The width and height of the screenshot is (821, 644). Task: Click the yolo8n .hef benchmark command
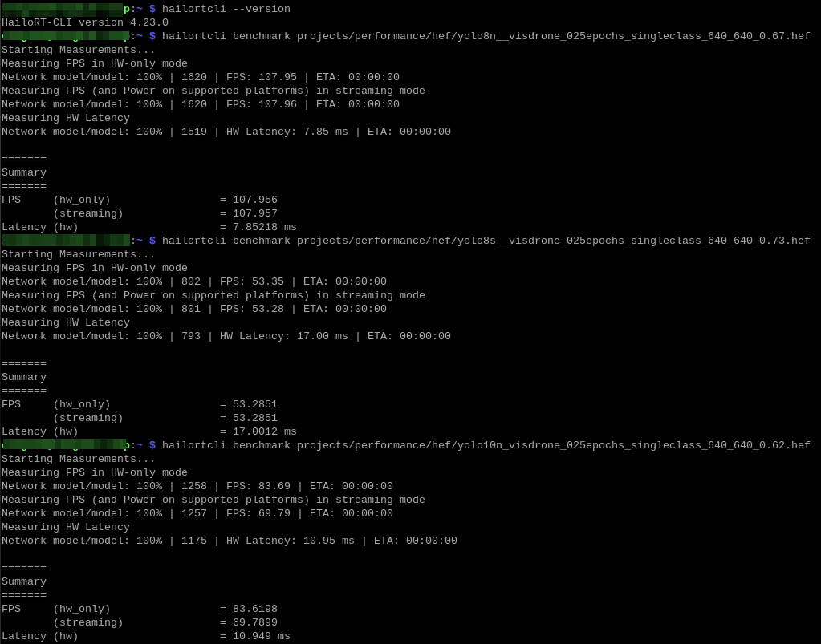(486, 36)
